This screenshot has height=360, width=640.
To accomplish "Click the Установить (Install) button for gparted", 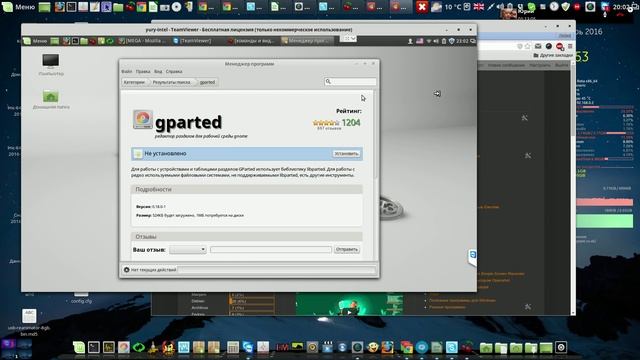I will 346,154.
